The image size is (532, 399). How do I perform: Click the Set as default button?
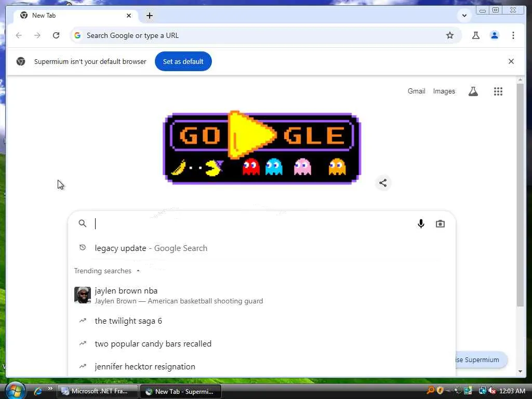tap(183, 61)
